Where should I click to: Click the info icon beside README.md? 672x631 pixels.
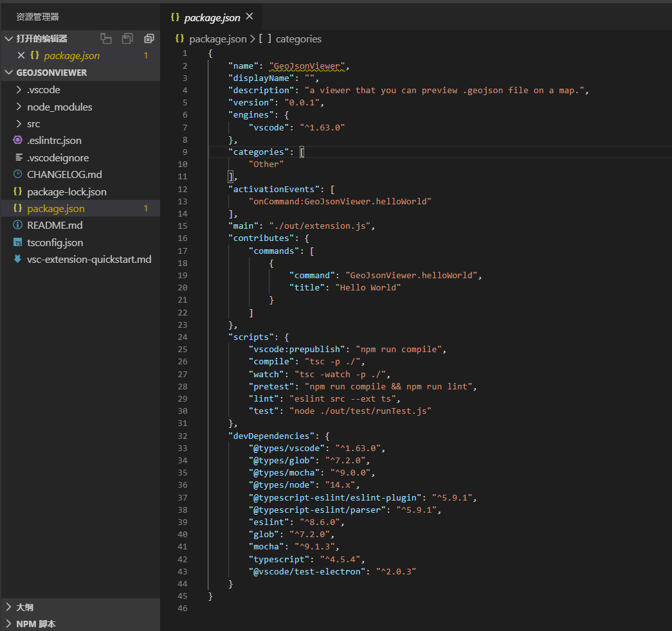click(x=17, y=226)
